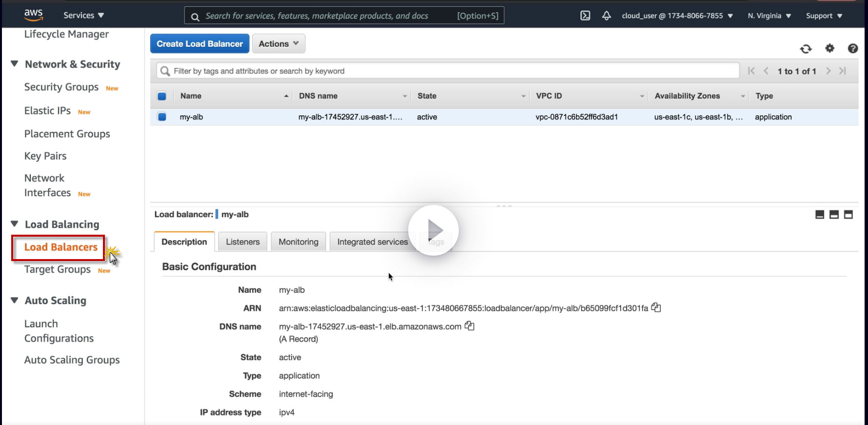This screenshot has height=425, width=868.
Task: Open the Support menu
Action: pyautogui.click(x=824, y=16)
